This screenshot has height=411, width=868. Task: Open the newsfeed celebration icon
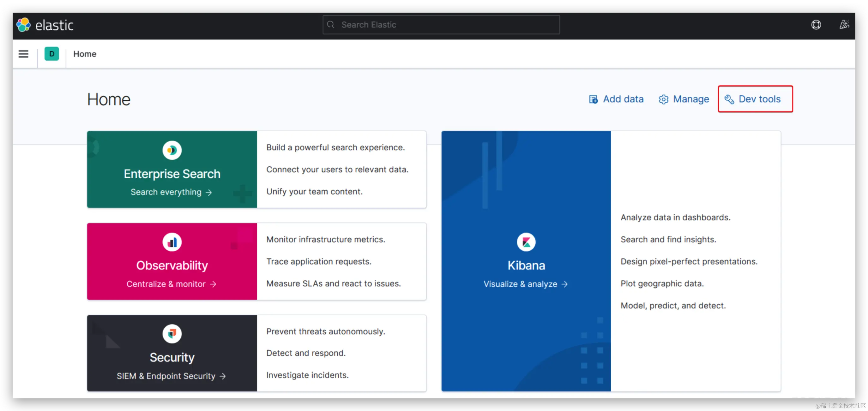(x=844, y=25)
